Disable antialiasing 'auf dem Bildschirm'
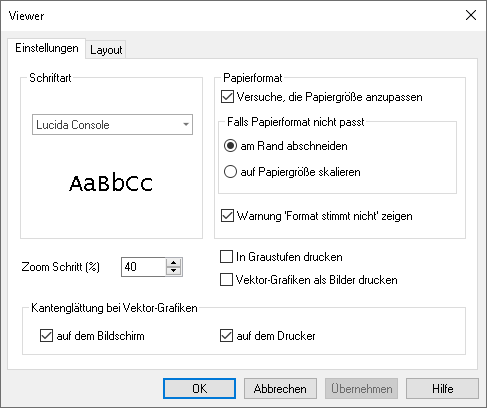Image resolution: width=487 pixels, height=408 pixels. (x=46, y=336)
